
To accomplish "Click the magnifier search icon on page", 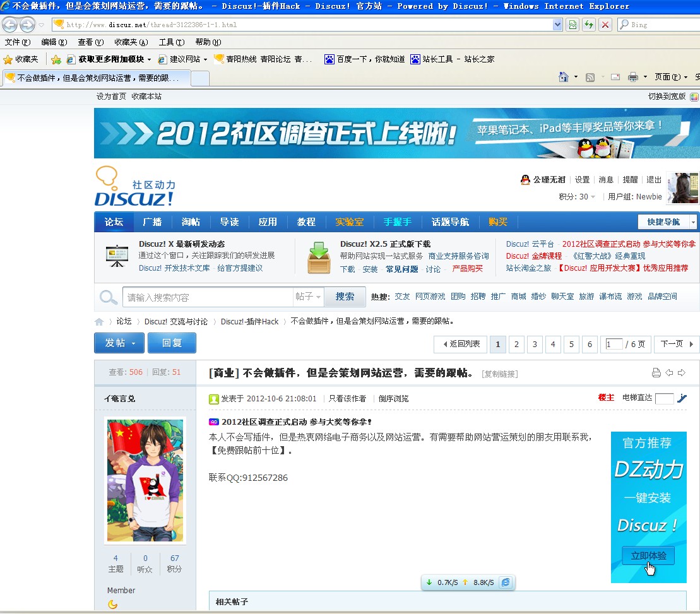I will click(108, 297).
